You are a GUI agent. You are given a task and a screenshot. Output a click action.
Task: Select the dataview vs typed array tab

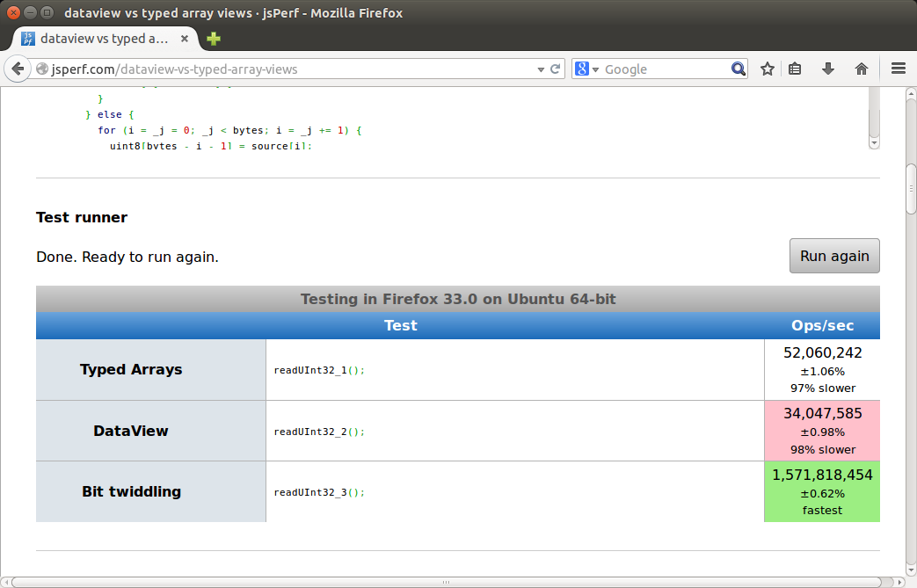[x=106, y=39]
